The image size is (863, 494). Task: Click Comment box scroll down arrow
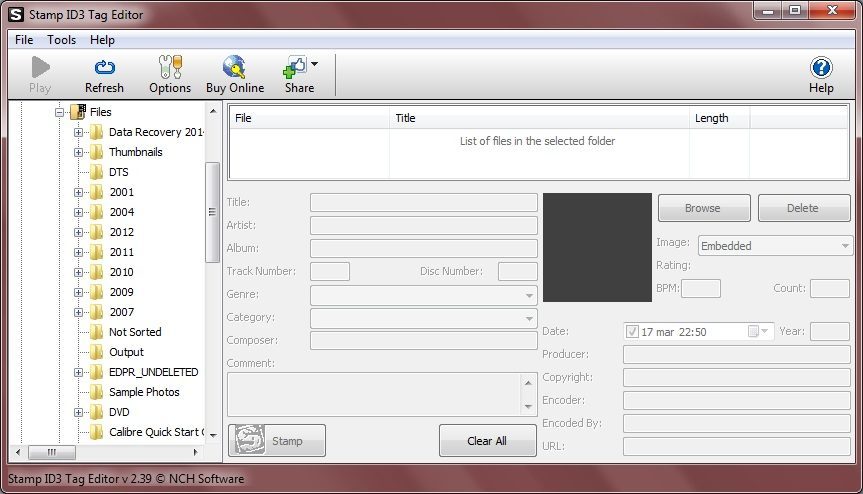pyautogui.click(x=528, y=407)
